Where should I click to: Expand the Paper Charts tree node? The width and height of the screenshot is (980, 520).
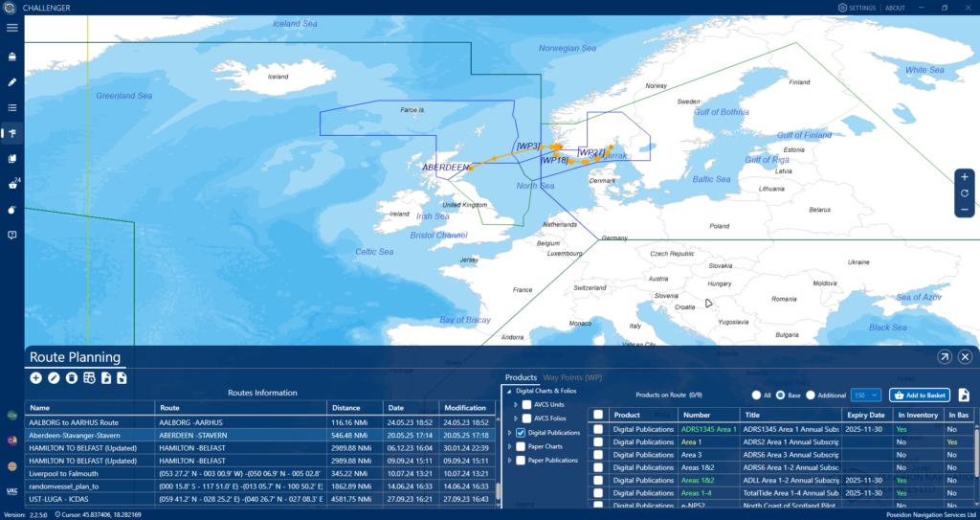[x=509, y=447]
